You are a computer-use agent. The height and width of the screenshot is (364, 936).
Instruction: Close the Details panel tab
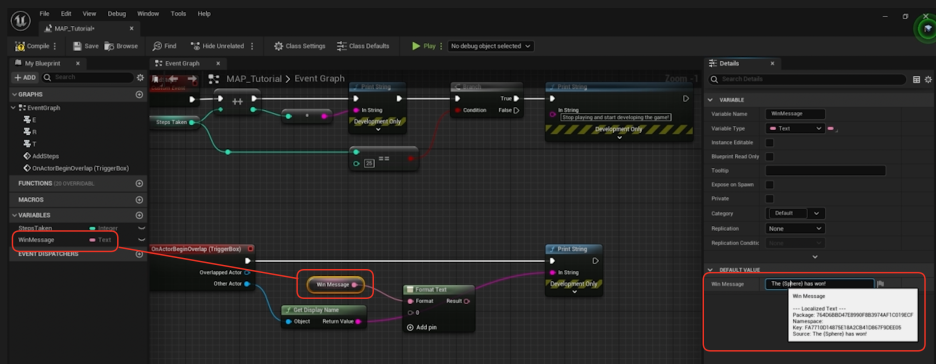point(772,63)
